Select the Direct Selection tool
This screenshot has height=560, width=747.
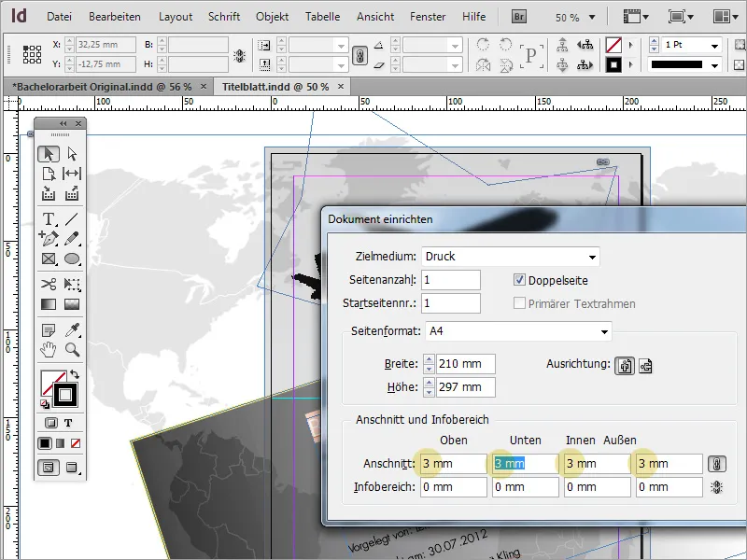72,154
